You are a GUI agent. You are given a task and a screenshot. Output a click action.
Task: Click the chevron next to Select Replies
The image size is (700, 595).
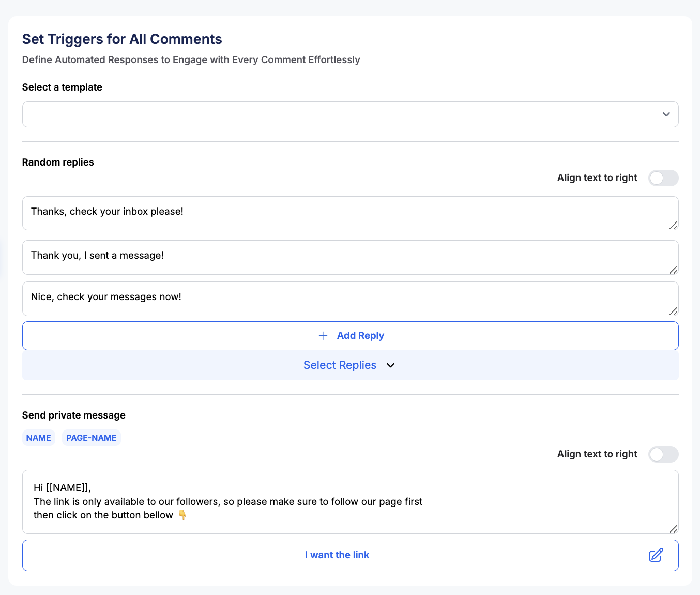[x=391, y=365]
